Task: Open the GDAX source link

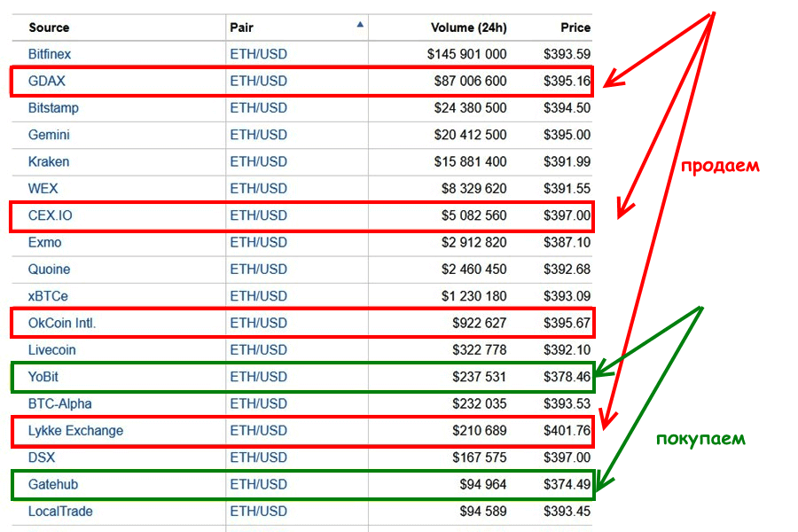Action: click(47, 81)
